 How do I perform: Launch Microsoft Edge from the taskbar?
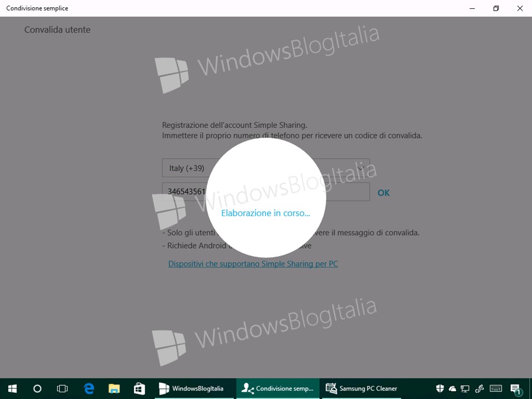pyautogui.click(x=89, y=388)
